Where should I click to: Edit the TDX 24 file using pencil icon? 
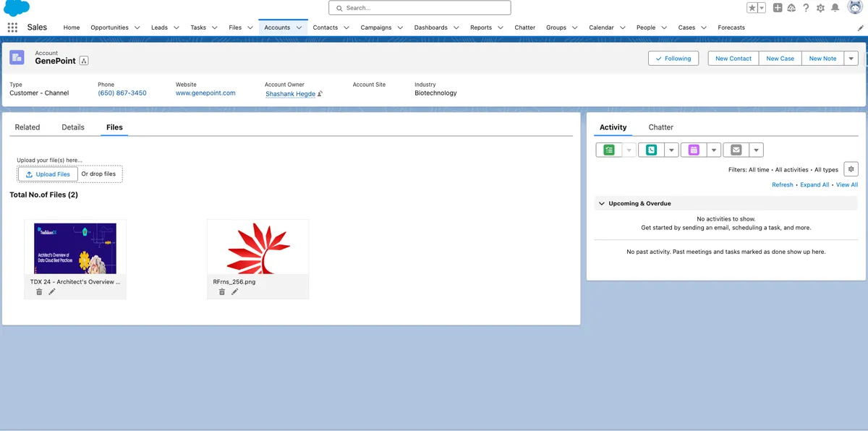(52, 291)
